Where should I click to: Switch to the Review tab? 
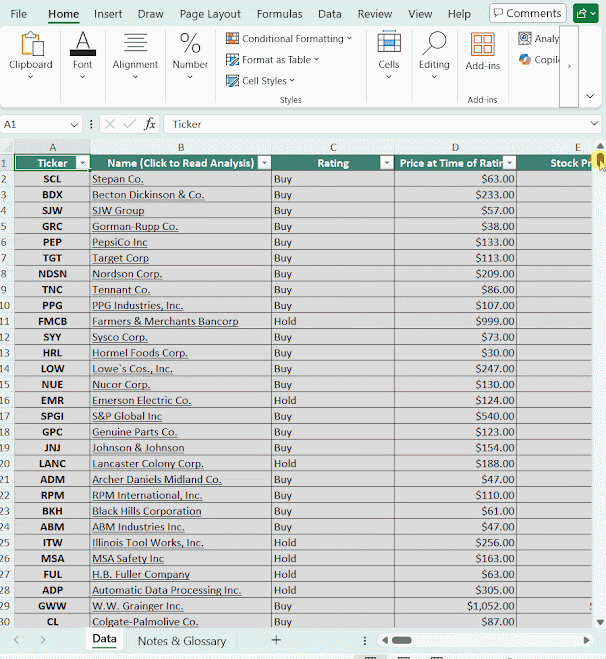(x=374, y=14)
